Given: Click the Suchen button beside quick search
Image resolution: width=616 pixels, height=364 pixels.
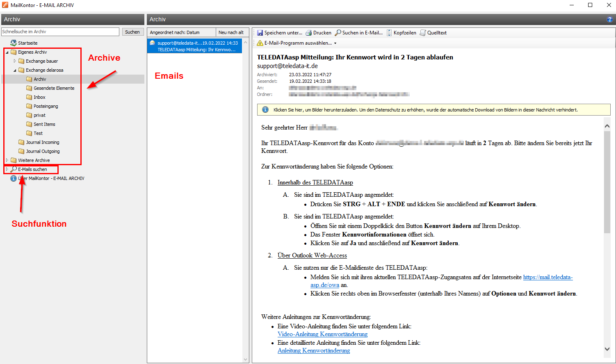Looking at the screenshot, I should point(132,32).
